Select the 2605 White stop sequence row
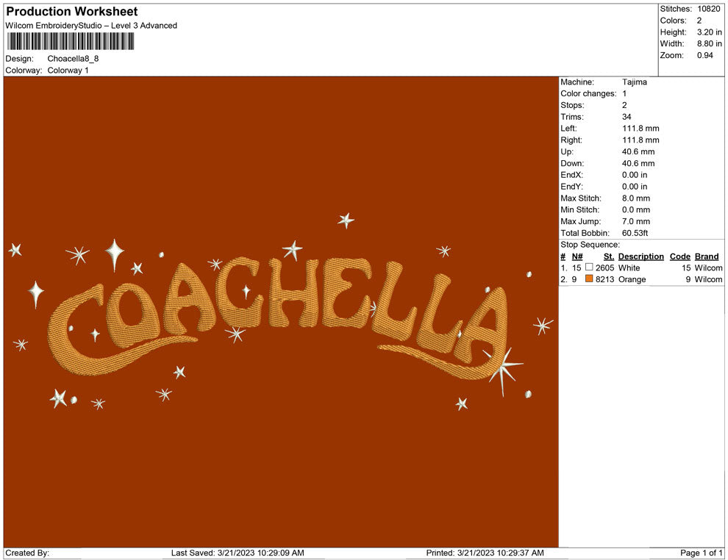Viewport: 728px width, 560px height. pos(640,268)
